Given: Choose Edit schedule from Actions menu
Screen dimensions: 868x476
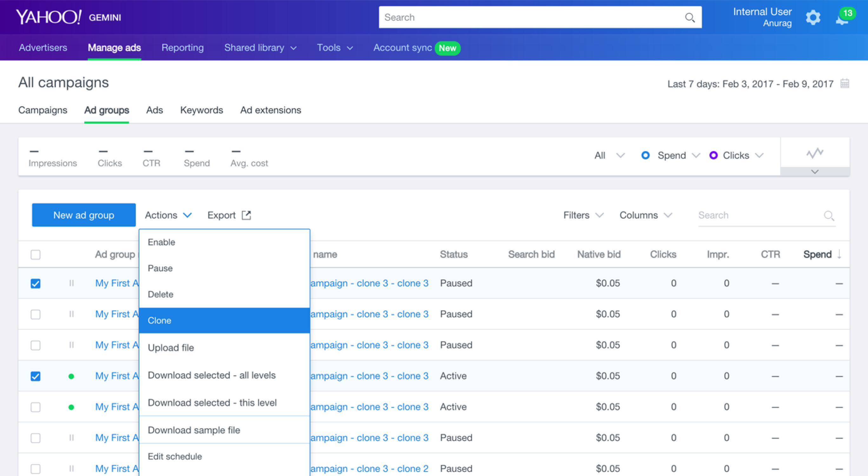Looking at the screenshot, I should click(224, 456).
